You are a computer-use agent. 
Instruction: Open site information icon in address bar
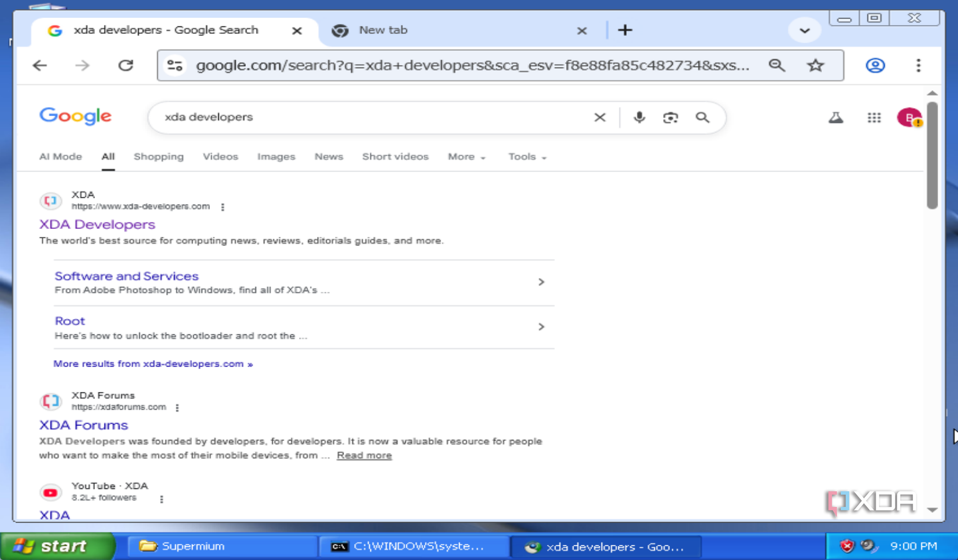pyautogui.click(x=175, y=65)
